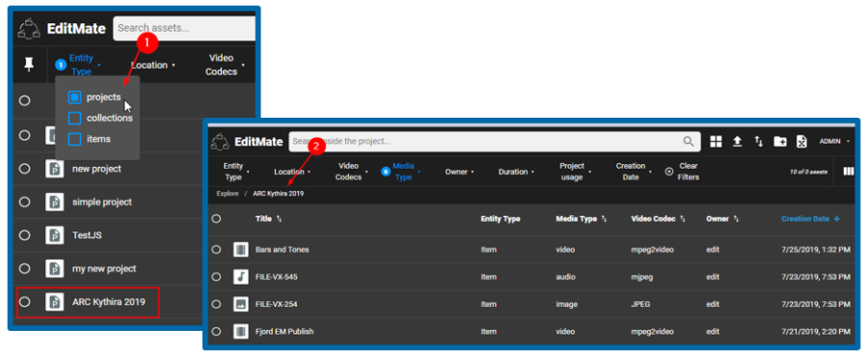Open Duration filter dropdown

click(x=516, y=172)
